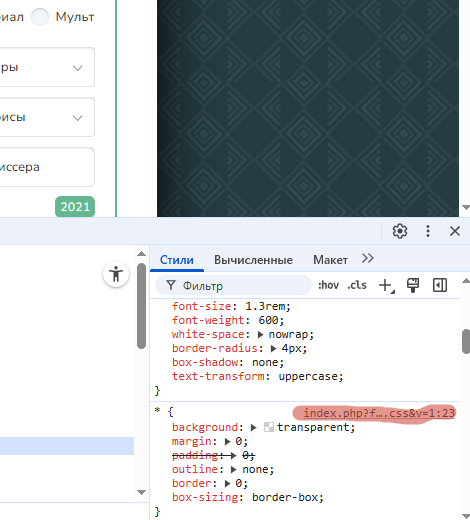Click styles pane scrollbar up arrow
470x520 pixels.
[466, 281]
